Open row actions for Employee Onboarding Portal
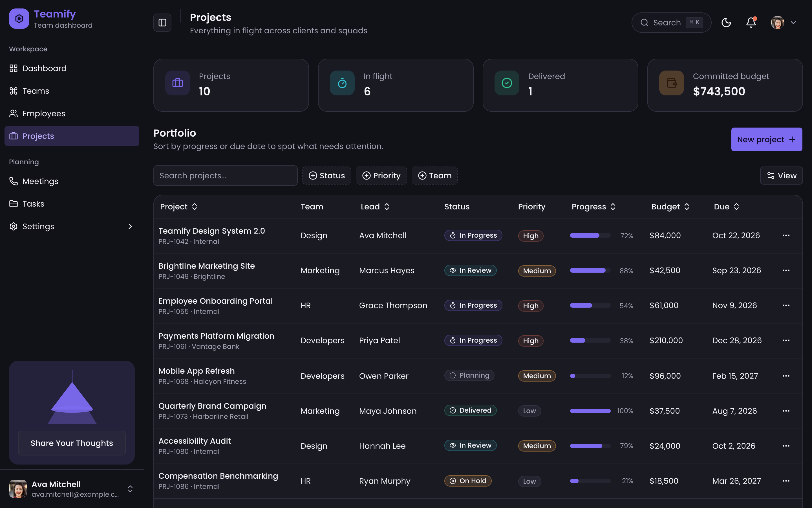The width and height of the screenshot is (812, 508). pos(786,305)
